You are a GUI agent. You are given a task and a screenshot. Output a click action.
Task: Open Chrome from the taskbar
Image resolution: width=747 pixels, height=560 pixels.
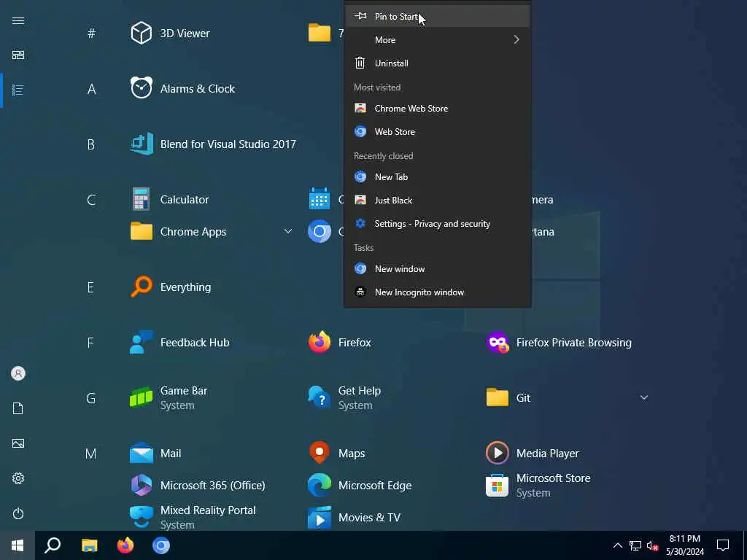click(161, 545)
